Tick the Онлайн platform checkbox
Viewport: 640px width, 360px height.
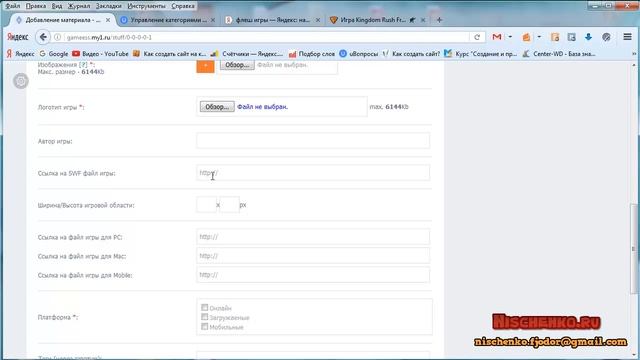tap(204, 307)
